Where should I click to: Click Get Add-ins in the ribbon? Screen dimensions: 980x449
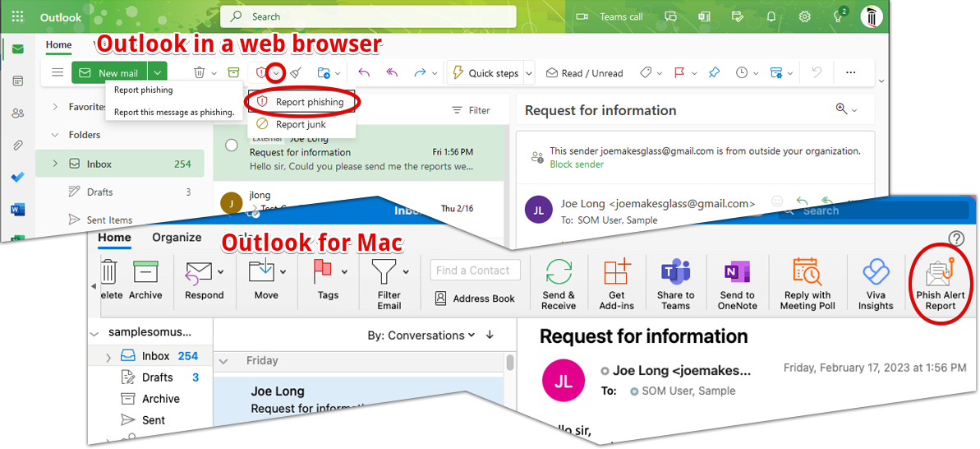[x=616, y=284]
